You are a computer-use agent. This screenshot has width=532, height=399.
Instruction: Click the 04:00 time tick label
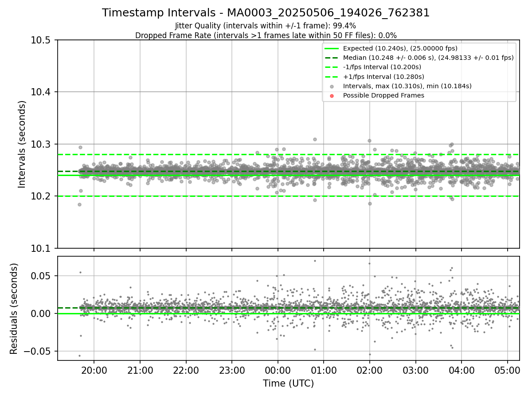click(x=462, y=370)
